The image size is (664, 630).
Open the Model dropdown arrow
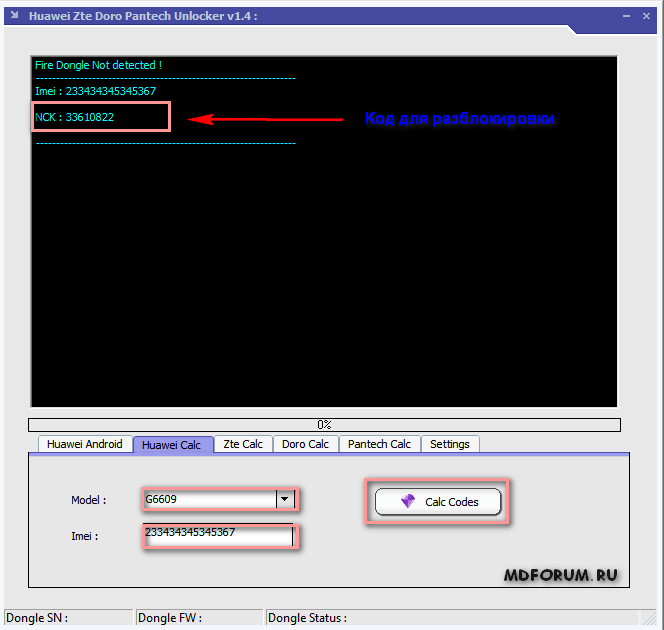[285, 499]
